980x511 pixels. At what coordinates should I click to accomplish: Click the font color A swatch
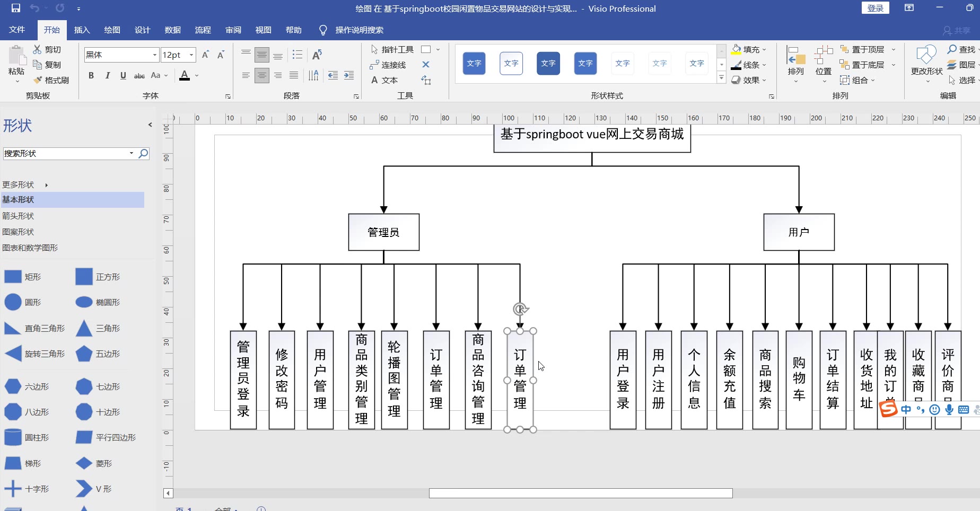tap(184, 75)
